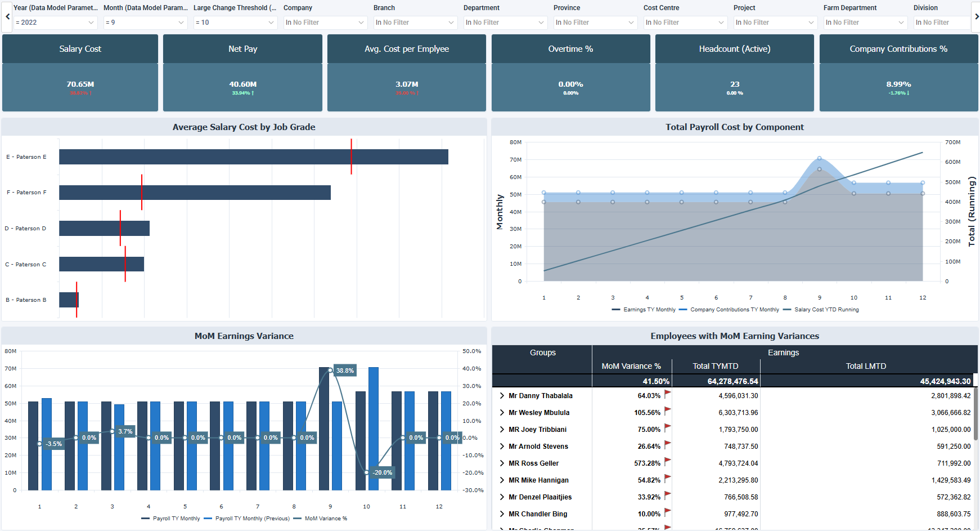Open the Farm Department filter dropdown
The width and height of the screenshot is (980, 531).
866,23
